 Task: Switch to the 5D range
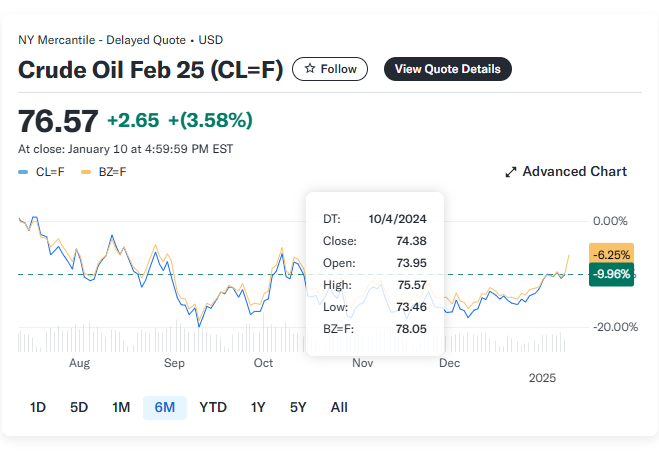point(79,407)
